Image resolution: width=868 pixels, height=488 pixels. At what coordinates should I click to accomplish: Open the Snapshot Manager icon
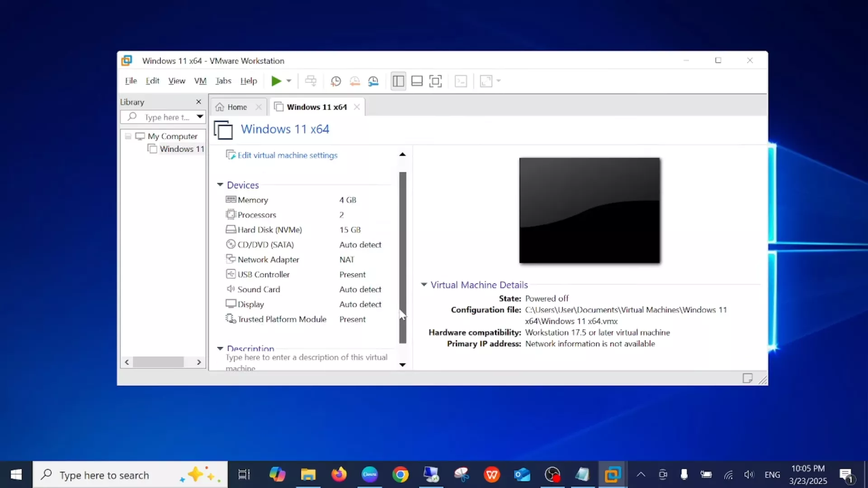(x=373, y=81)
